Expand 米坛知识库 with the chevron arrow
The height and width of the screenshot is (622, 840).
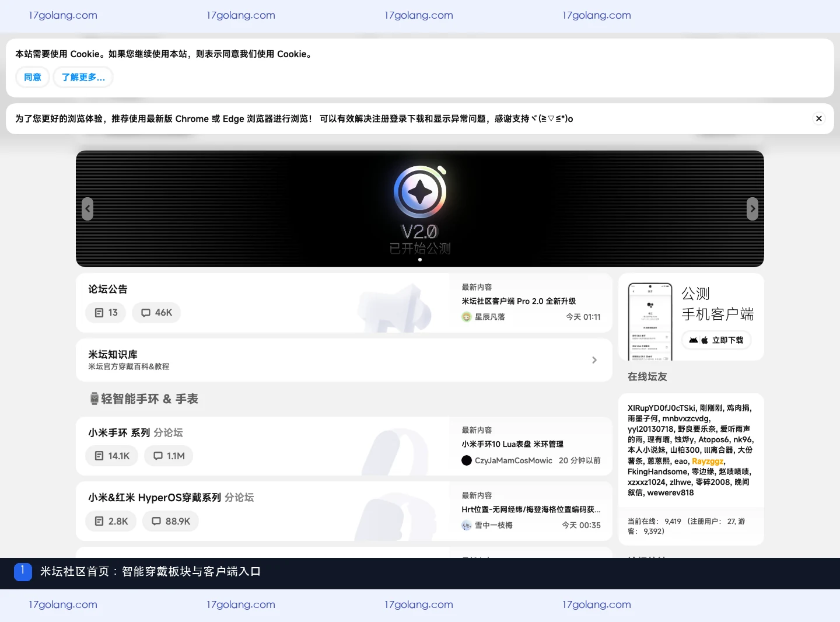click(594, 360)
